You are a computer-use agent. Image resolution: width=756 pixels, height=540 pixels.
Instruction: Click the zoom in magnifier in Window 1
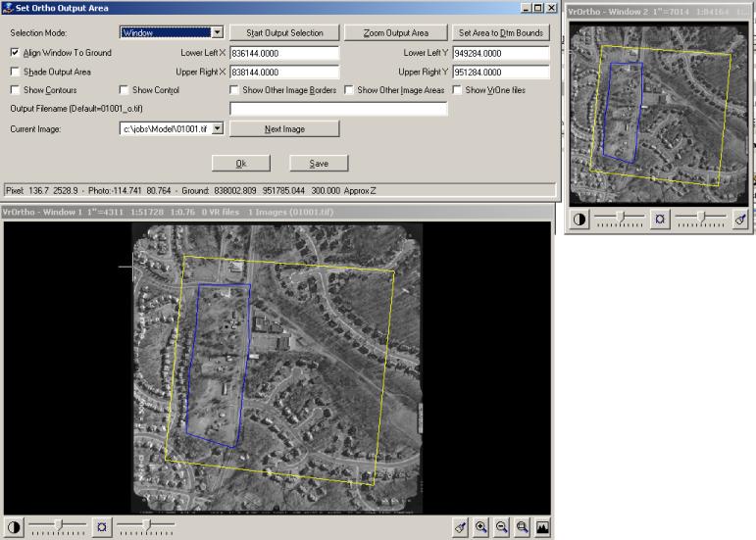tap(480, 527)
